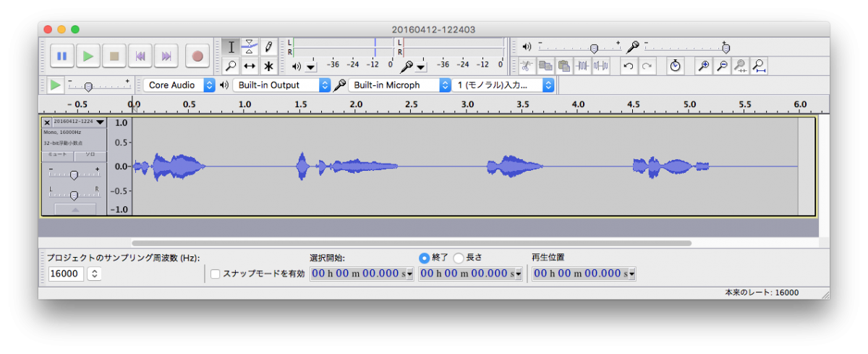Click the 32-bit浮動小数点 track format text

tap(64, 143)
